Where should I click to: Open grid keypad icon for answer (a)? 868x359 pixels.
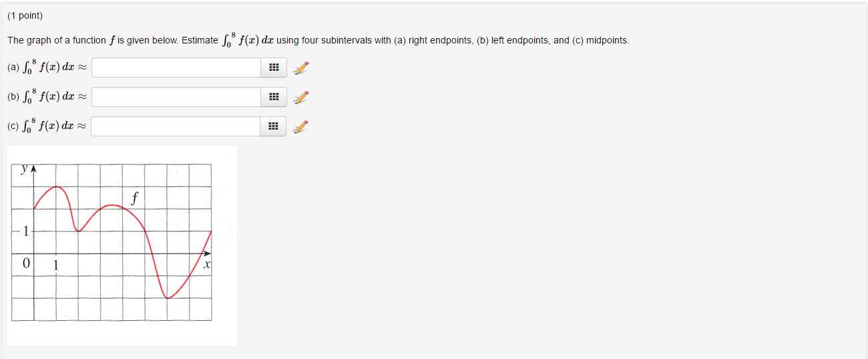click(x=272, y=68)
